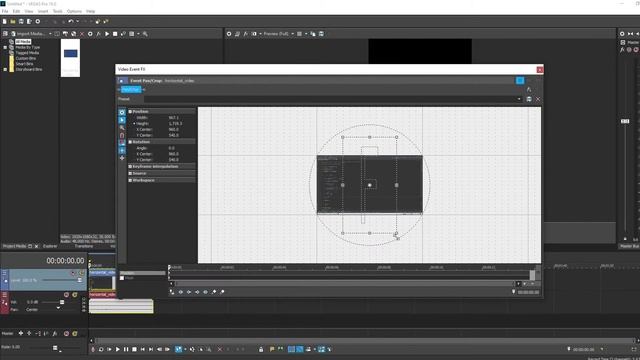Open the Edit menu
640x360 pixels.
16,11
